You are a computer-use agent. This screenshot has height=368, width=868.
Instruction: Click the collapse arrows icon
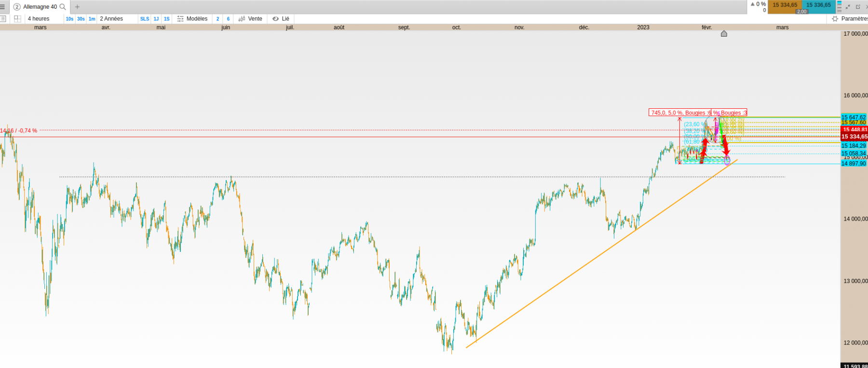tap(848, 7)
